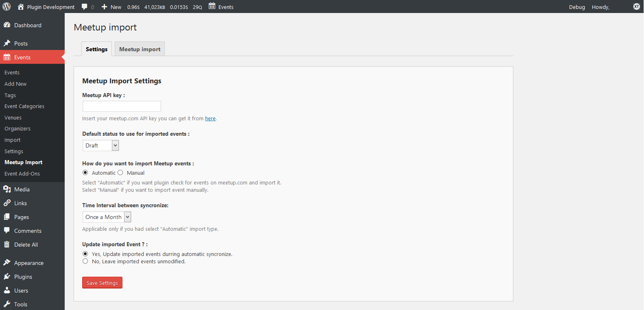Click the Meetup API key text field
Image resolution: width=644 pixels, height=310 pixels.
(x=122, y=106)
